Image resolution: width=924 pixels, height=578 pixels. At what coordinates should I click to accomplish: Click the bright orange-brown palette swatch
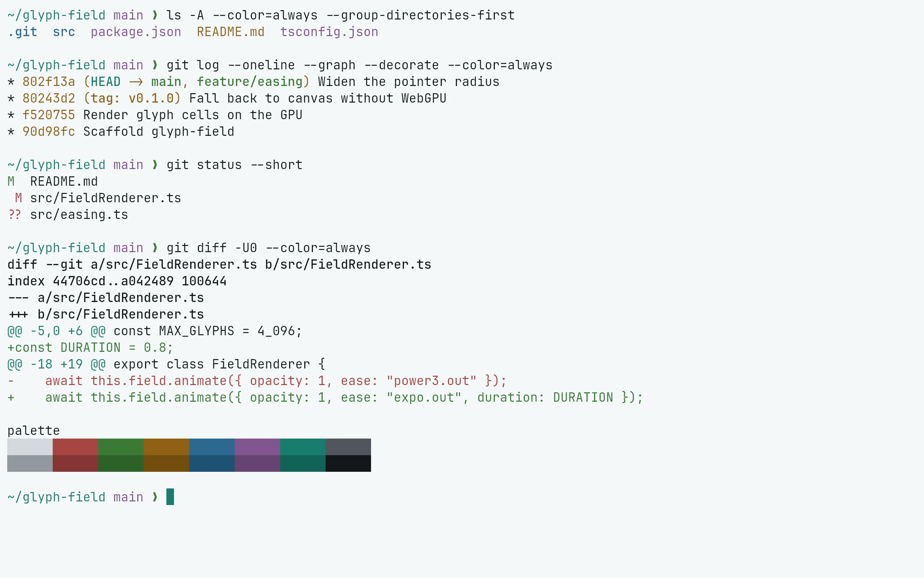click(x=166, y=447)
